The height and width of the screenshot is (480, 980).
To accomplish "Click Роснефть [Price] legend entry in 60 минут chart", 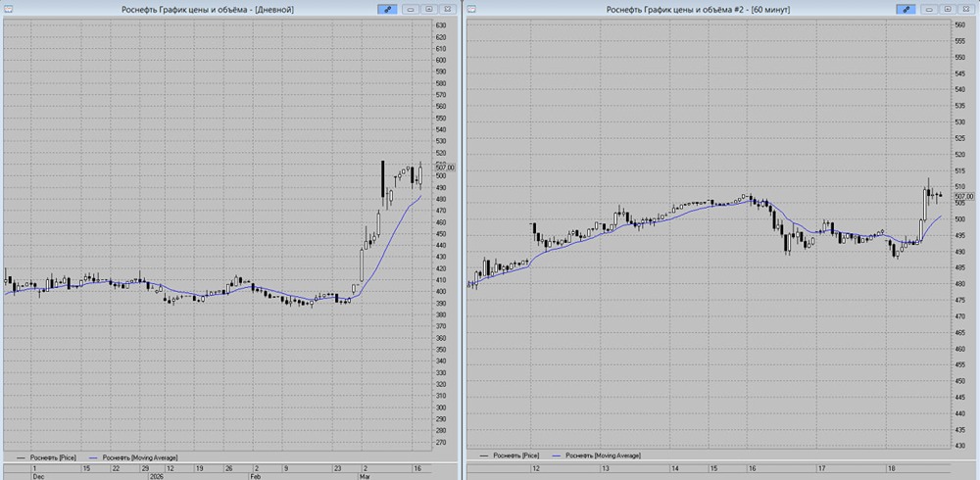I will pyautogui.click(x=510, y=456).
